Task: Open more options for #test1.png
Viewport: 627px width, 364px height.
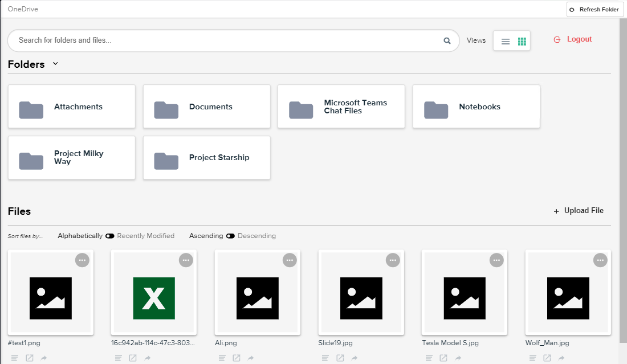Action: tap(83, 260)
